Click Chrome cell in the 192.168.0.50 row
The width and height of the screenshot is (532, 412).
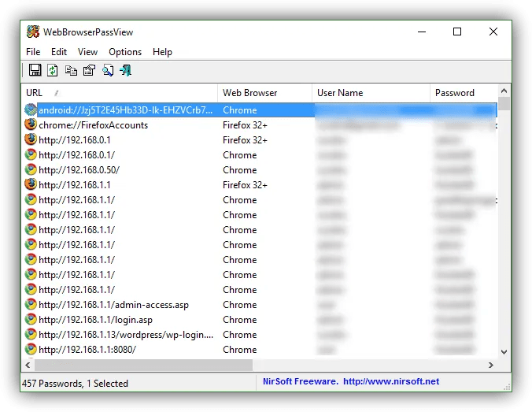pyautogui.click(x=239, y=170)
